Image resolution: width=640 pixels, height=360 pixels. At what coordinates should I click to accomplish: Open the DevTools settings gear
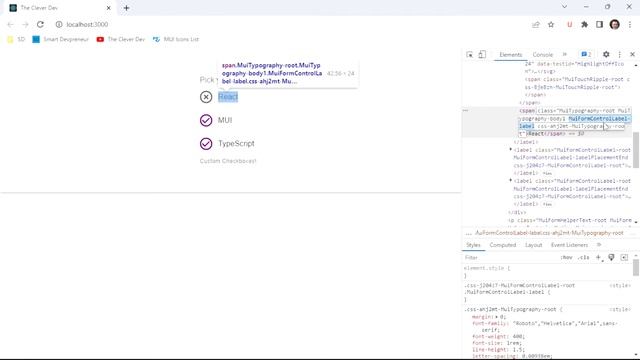(x=606, y=54)
